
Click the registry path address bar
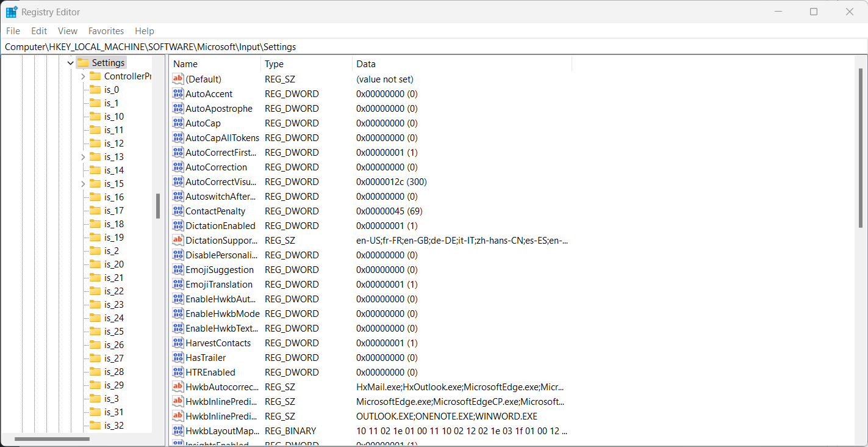tap(434, 46)
